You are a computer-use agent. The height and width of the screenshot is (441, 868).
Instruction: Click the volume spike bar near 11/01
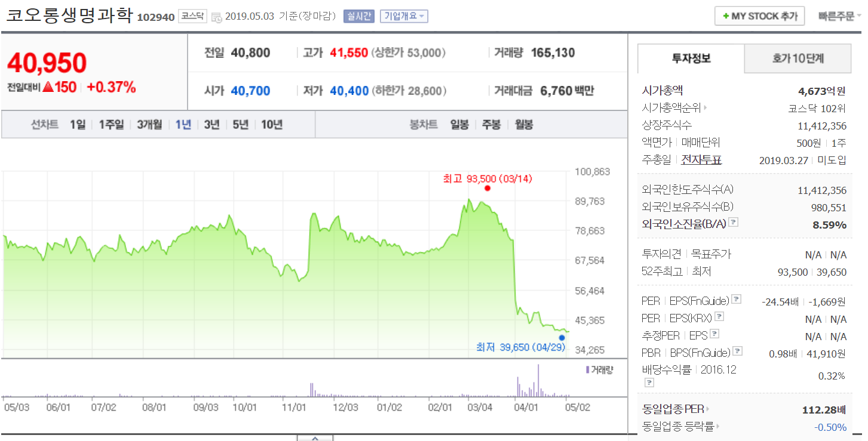(312, 390)
